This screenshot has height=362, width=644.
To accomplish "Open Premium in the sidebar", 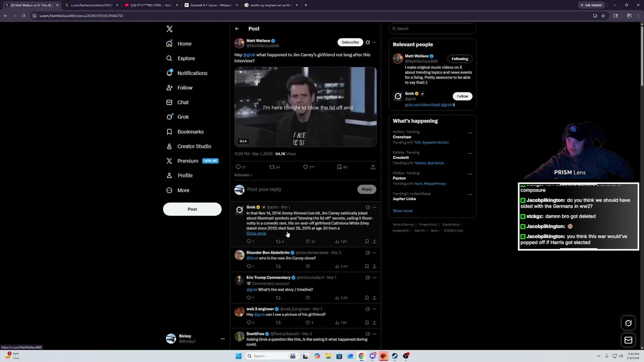I will point(192,161).
